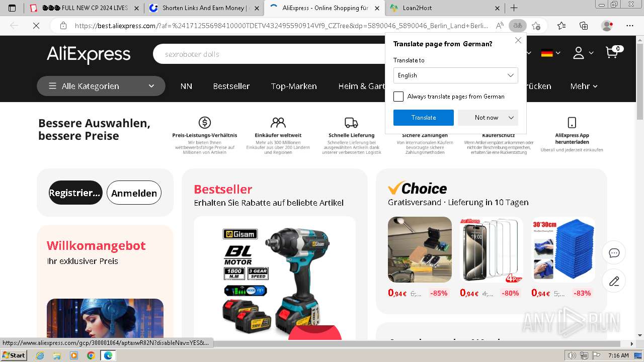Open the chat message floating icon

click(614, 253)
